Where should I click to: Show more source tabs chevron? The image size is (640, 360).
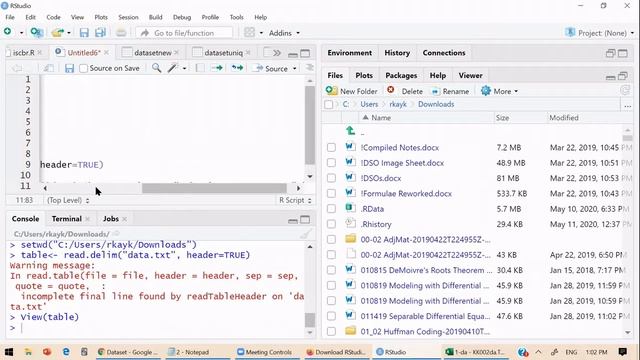click(276, 53)
